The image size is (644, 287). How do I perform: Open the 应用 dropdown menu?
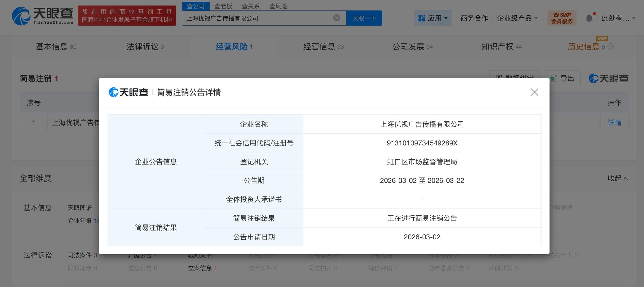[433, 18]
